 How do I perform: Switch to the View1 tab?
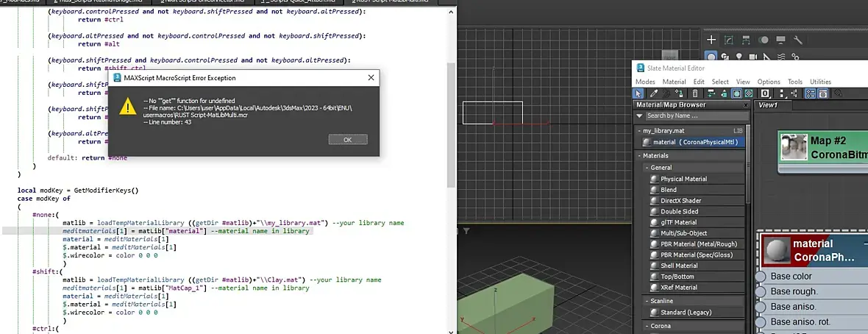(773, 105)
